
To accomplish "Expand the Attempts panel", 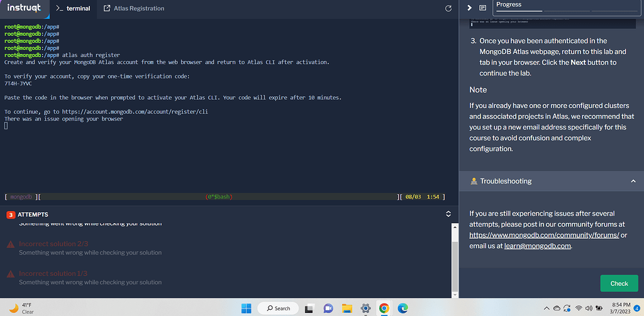I will tap(448, 214).
